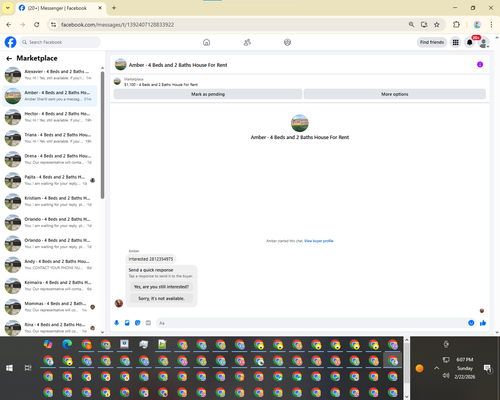Open the notifications bell icon
Viewport: 500px width, 400px height.
(x=470, y=42)
